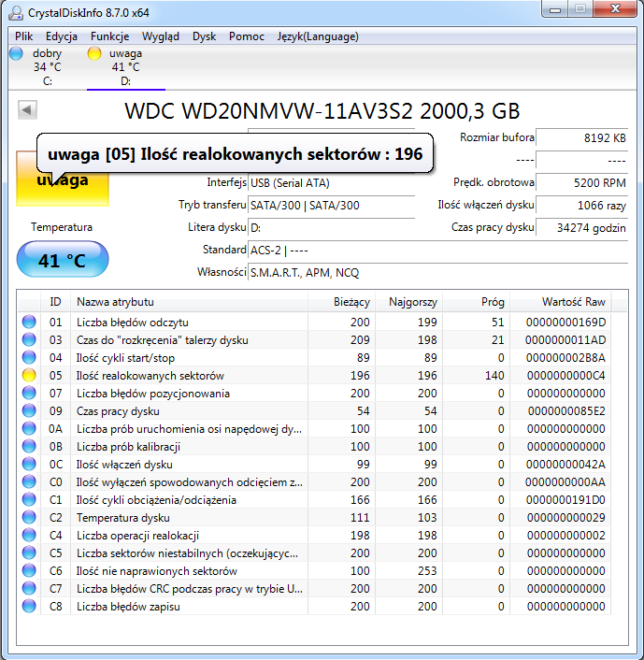Click status orb for attribute 0B prób kalibracji
The height and width of the screenshot is (660, 644).
(x=29, y=446)
